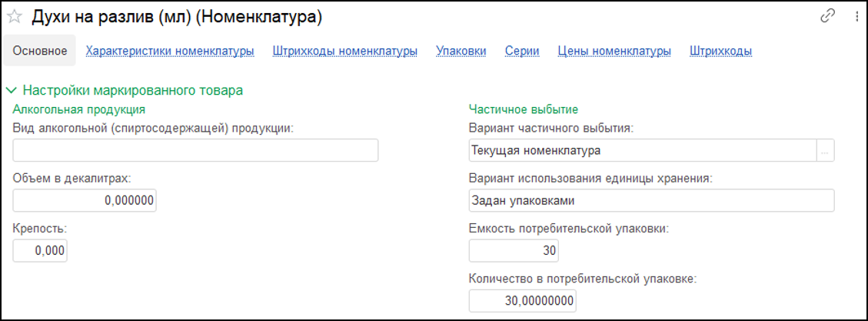Copy link to this nomenclature item
The width and height of the screenshot is (868, 321).
[828, 16]
